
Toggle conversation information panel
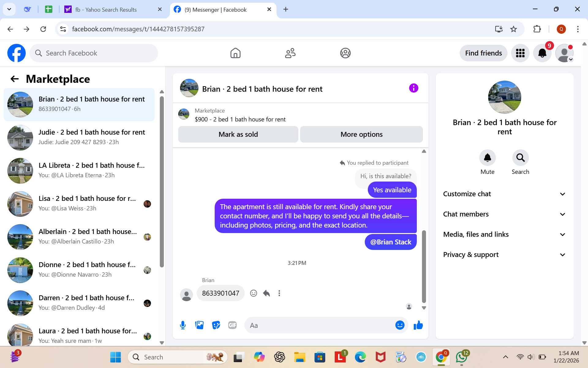(413, 88)
